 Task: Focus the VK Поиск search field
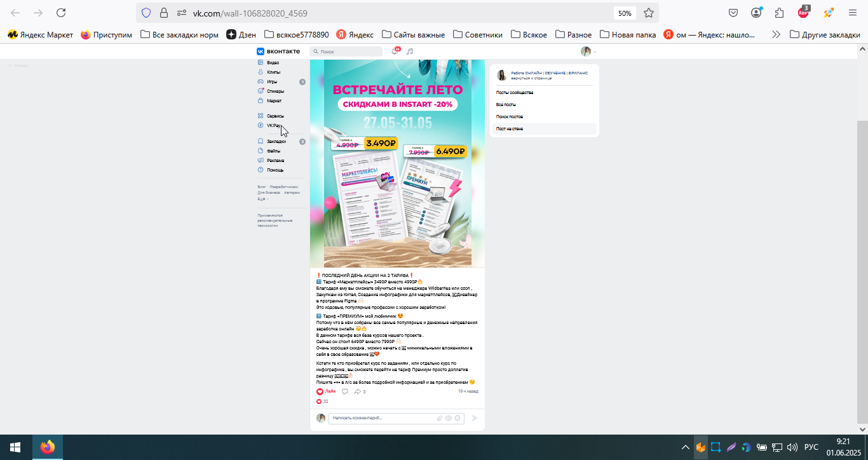point(346,51)
